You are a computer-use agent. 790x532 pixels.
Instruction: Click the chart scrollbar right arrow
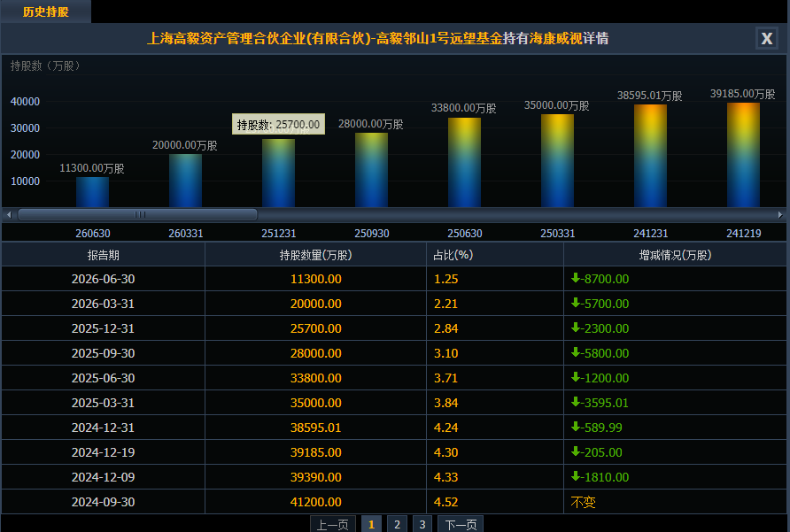(780, 214)
